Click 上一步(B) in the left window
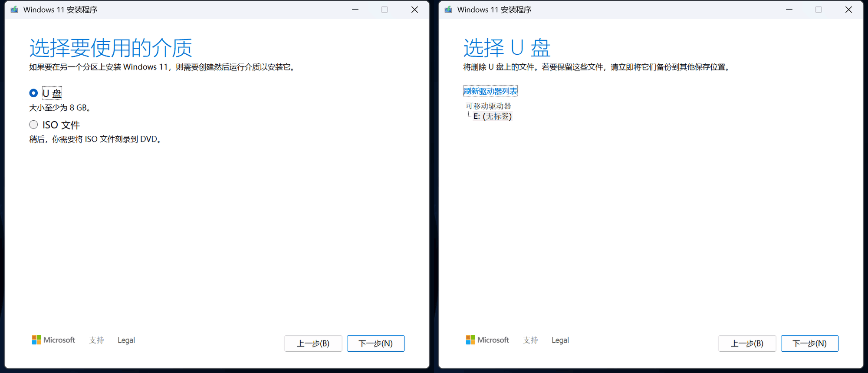Viewport: 868px width, 373px height. point(313,343)
